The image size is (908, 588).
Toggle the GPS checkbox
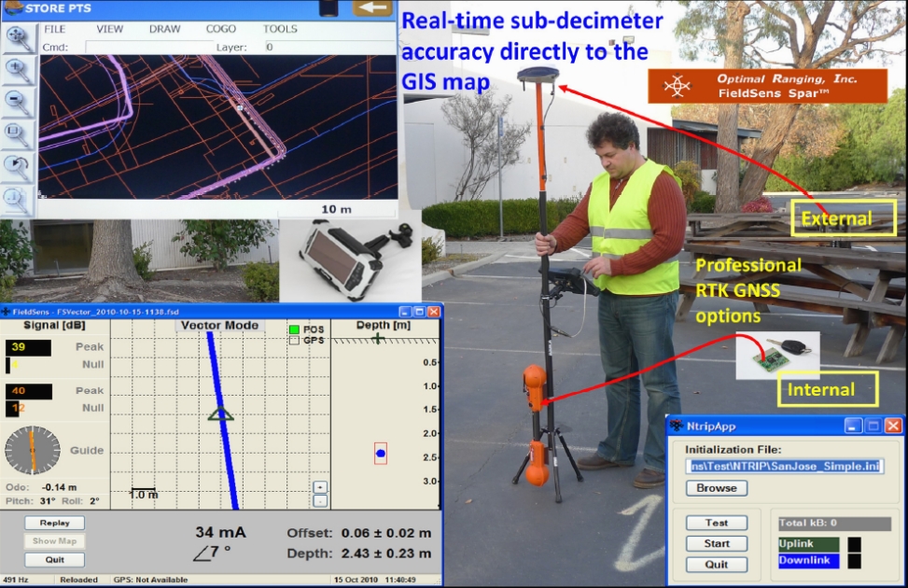(x=294, y=341)
